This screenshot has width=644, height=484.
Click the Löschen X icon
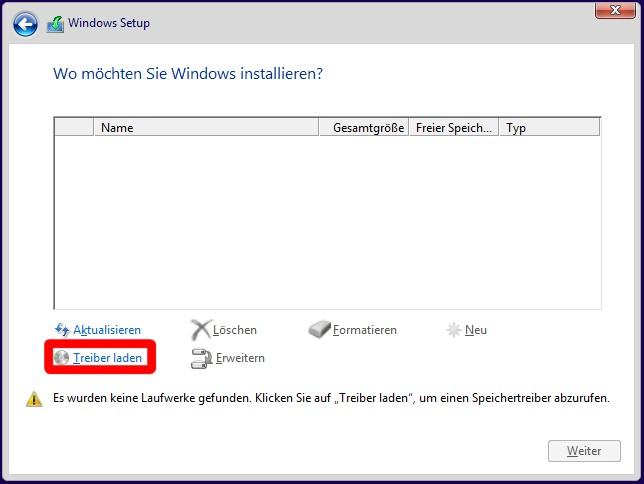point(200,330)
